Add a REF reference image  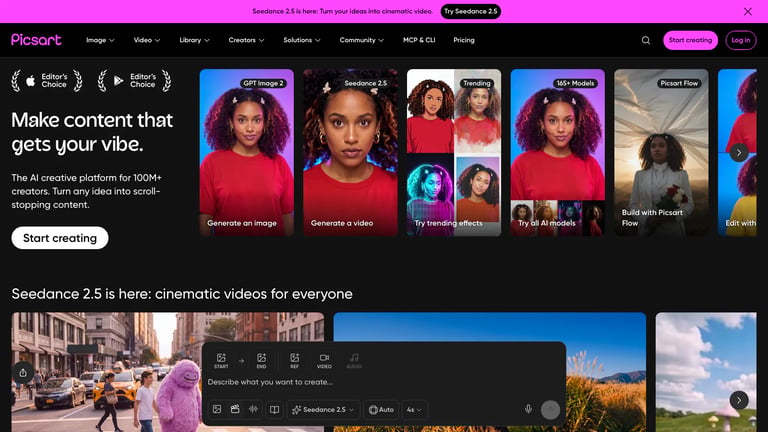294,360
